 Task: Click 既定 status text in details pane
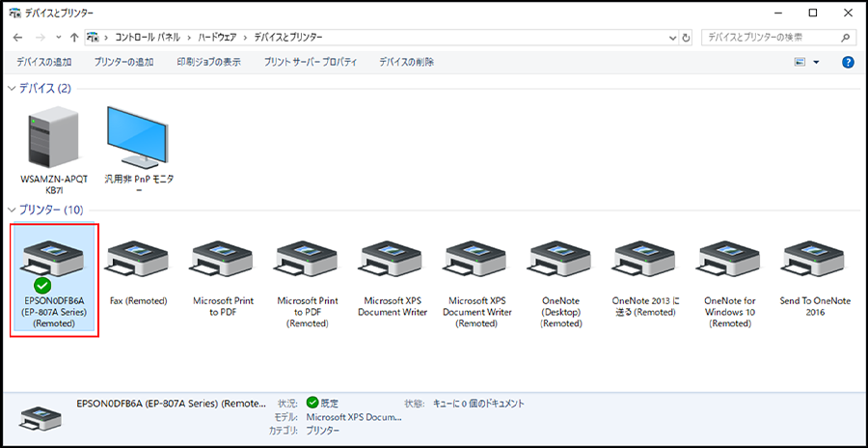(330, 403)
